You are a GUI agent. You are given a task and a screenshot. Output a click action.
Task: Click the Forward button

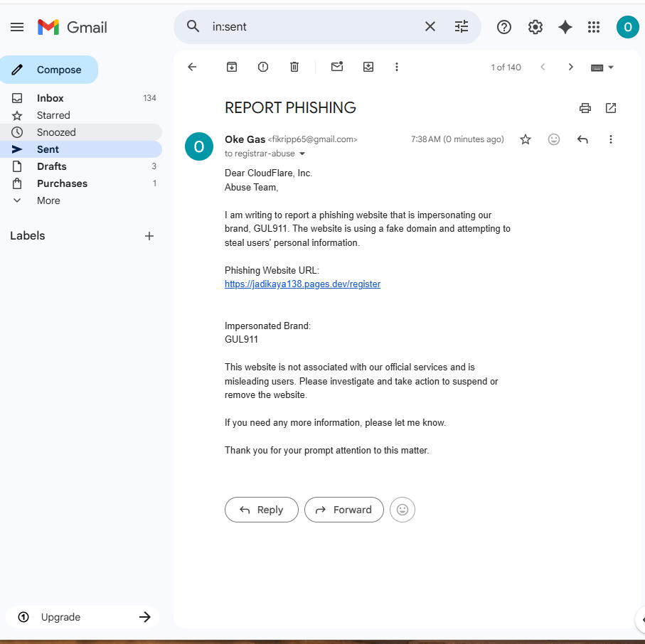[344, 510]
